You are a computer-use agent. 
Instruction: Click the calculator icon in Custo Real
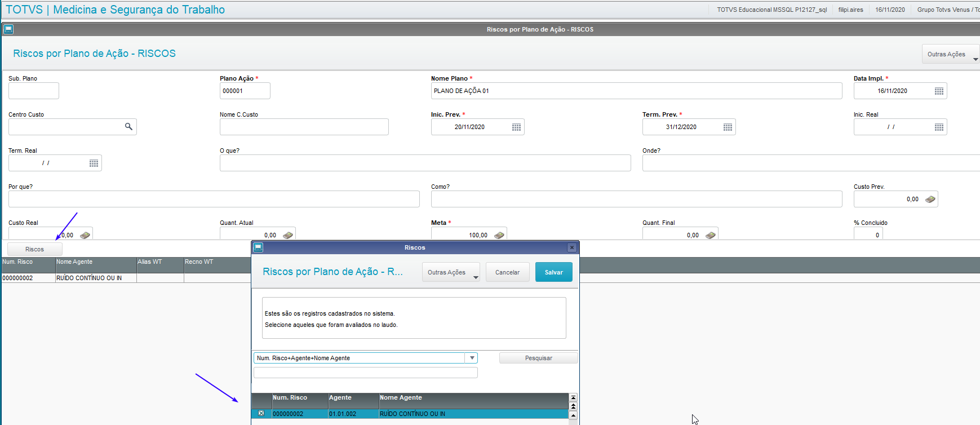click(x=85, y=235)
